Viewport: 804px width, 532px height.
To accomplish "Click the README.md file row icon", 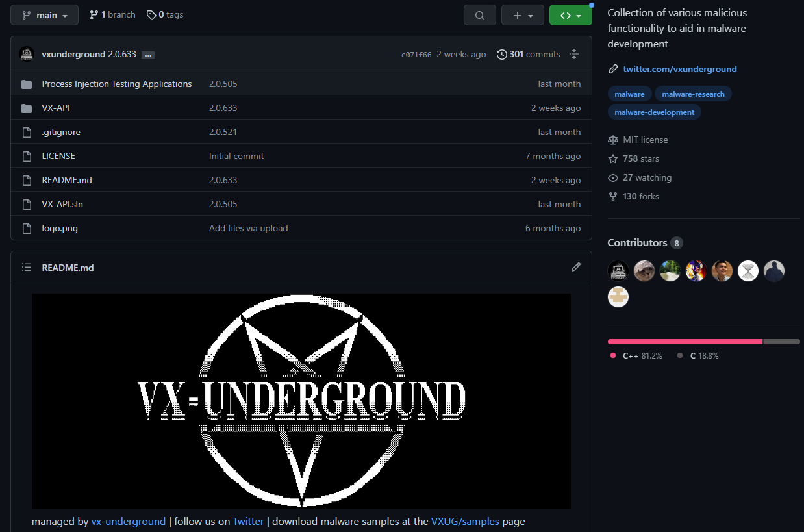I will tap(27, 181).
